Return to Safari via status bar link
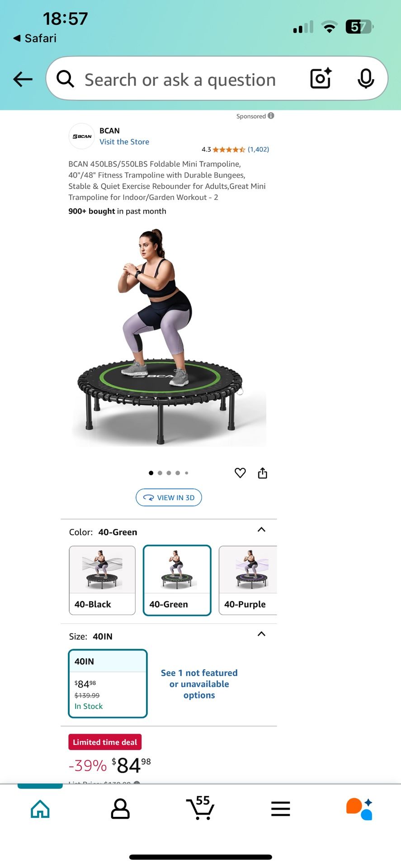This screenshot has width=401, height=868. point(35,38)
